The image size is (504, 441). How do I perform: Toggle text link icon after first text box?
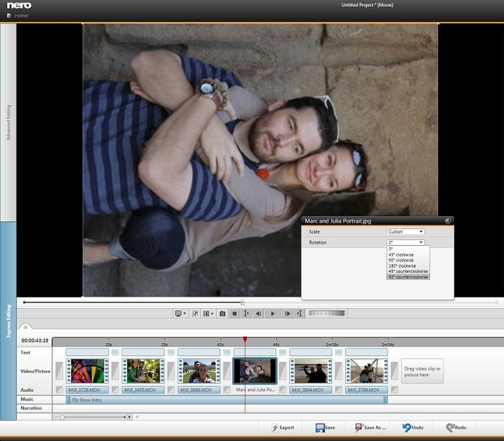coord(115,352)
